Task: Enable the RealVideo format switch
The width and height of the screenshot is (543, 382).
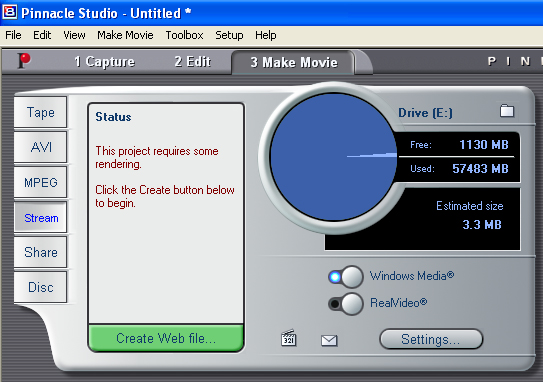Action: click(346, 304)
